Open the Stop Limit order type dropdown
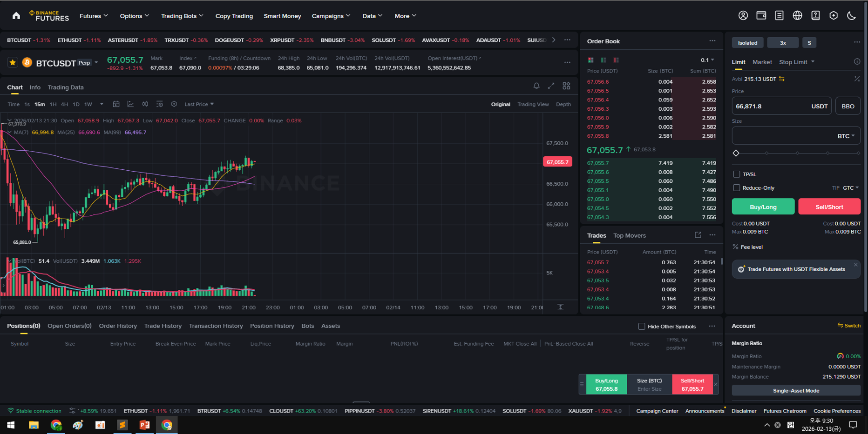The width and height of the screenshot is (868, 434). pyautogui.click(x=797, y=62)
